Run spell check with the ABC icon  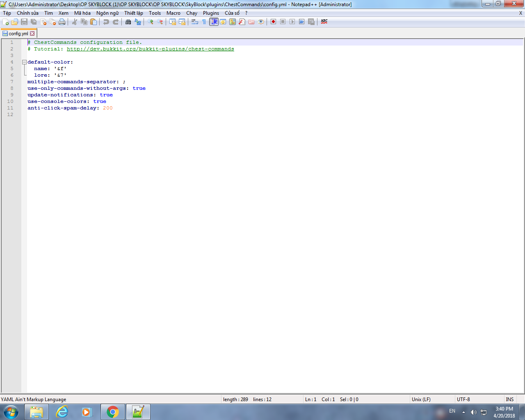coord(324,22)
